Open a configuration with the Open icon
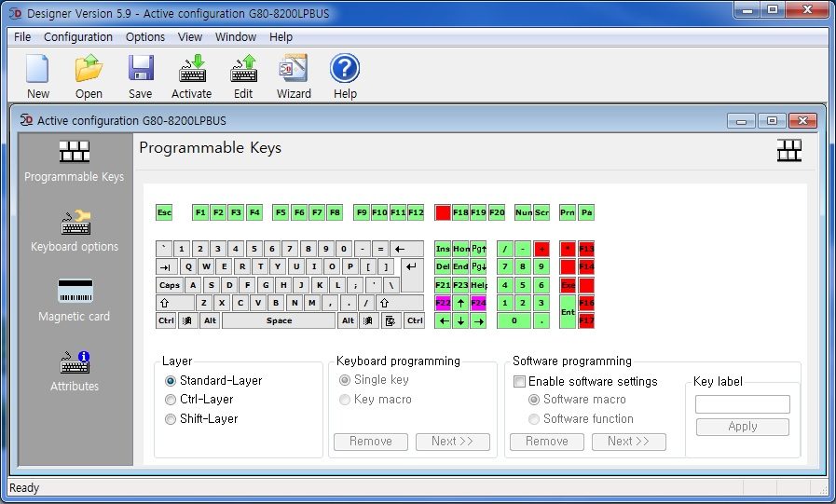The height and width of the screenshot is (504, 836). click(89, 69)
